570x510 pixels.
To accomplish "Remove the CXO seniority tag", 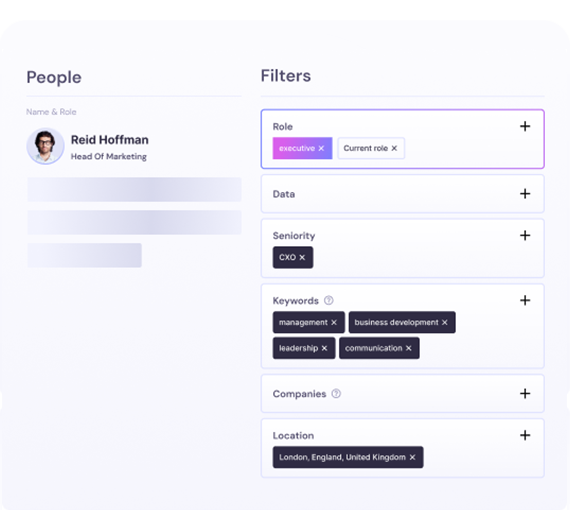I will click(x=302, y=257).
